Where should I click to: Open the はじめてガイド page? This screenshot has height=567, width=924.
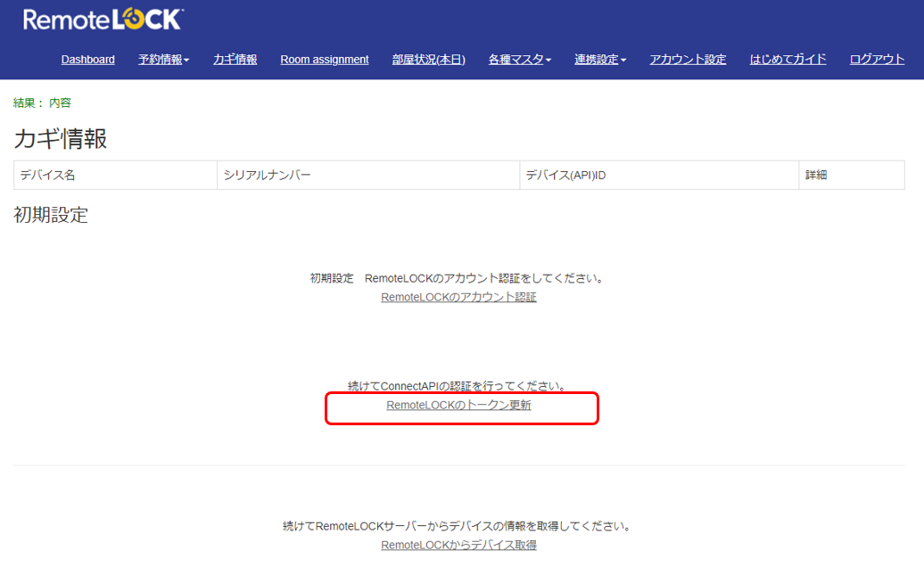click(x=788, y=60)
